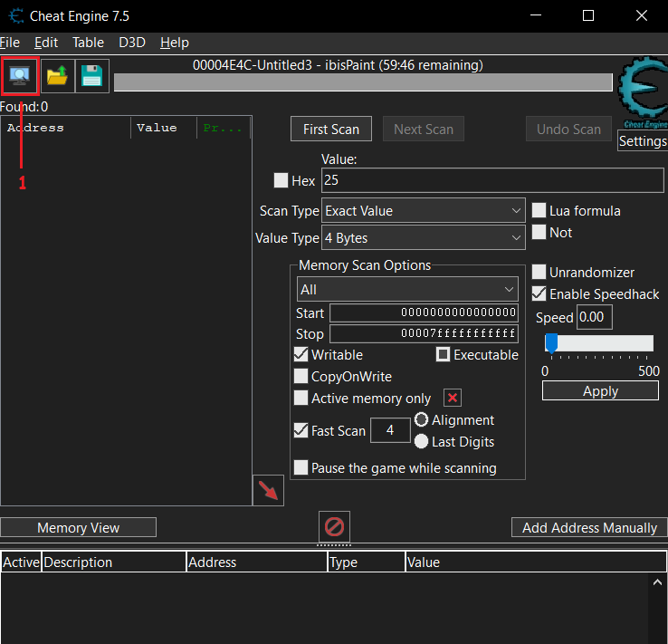
Task: Open the Edit menu
Action: [x=46, y=43]
